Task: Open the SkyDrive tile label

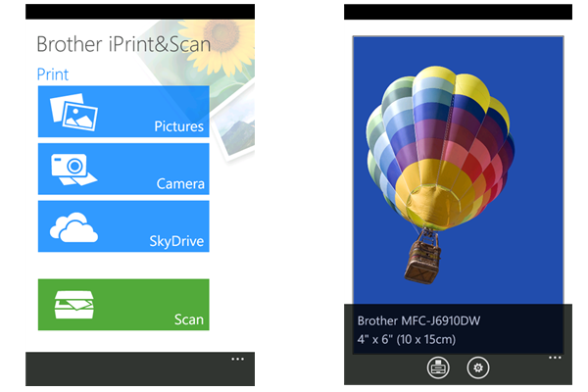Action: pyautogui.click(x=176, y=241)
